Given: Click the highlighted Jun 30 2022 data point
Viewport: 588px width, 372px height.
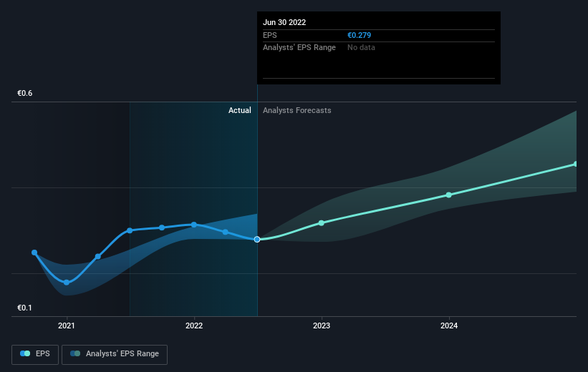Looking at the screenshot, I should 257,240.
